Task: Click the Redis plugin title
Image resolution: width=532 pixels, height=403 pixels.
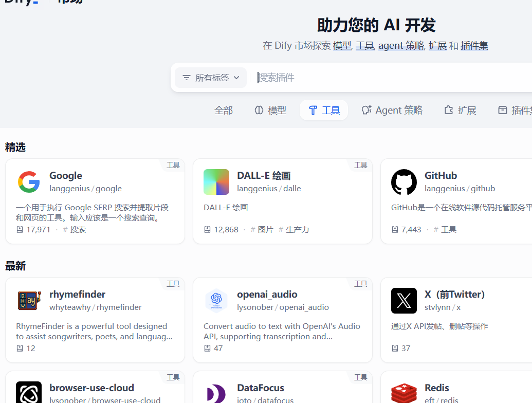Action: click(437, 388)
